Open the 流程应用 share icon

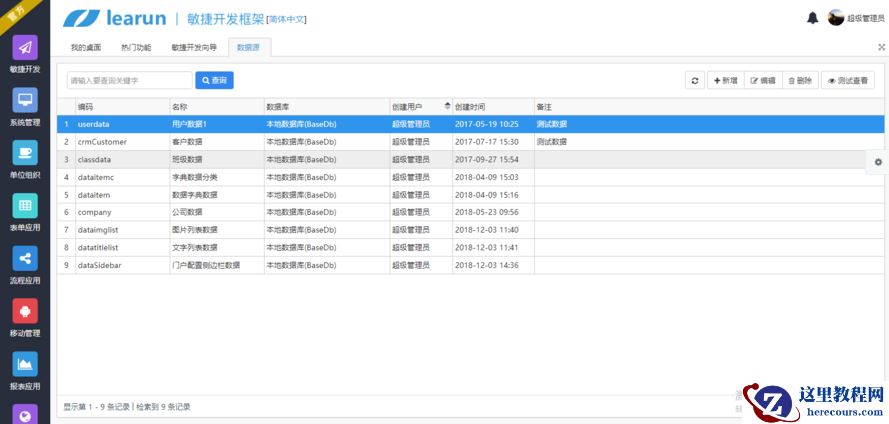coord(25,258)
